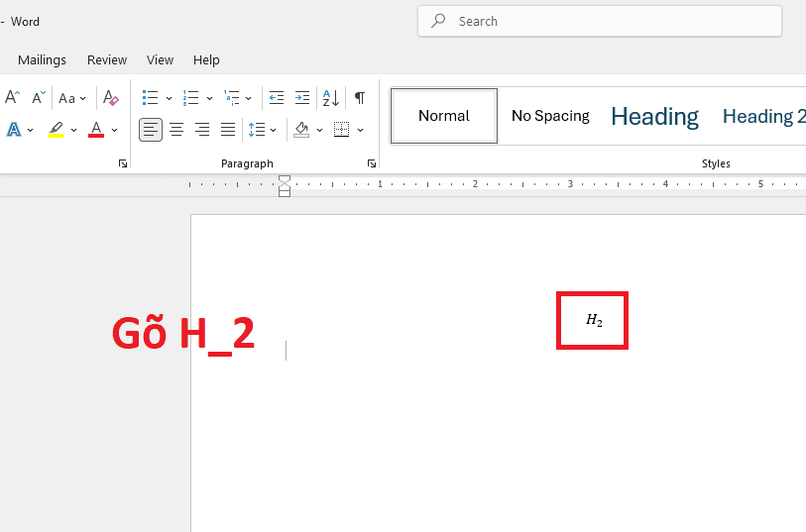Viewport: 806px width, 532px height.
Task: Open the Help tab
Action: pos(206,60)
